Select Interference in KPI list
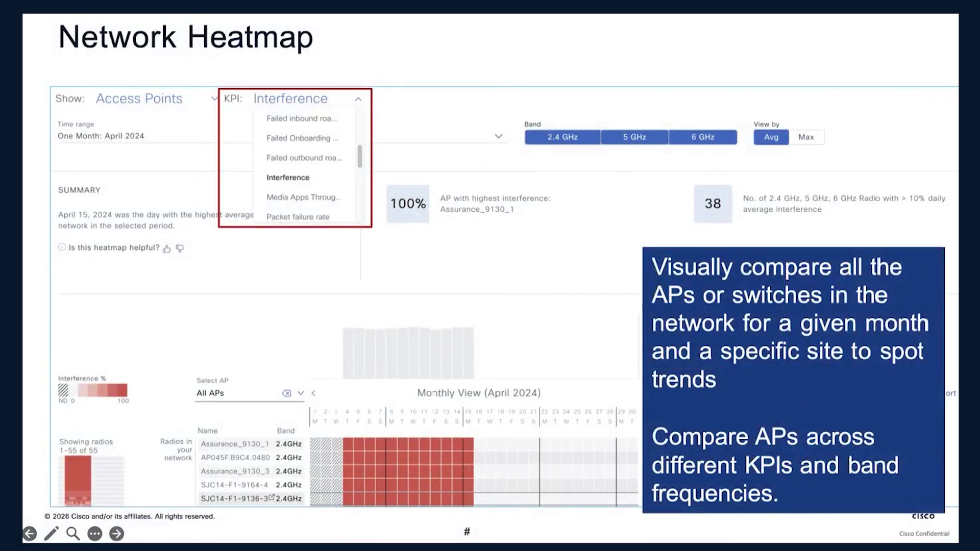Screen dimensions: 980x551 click(288, 178)
